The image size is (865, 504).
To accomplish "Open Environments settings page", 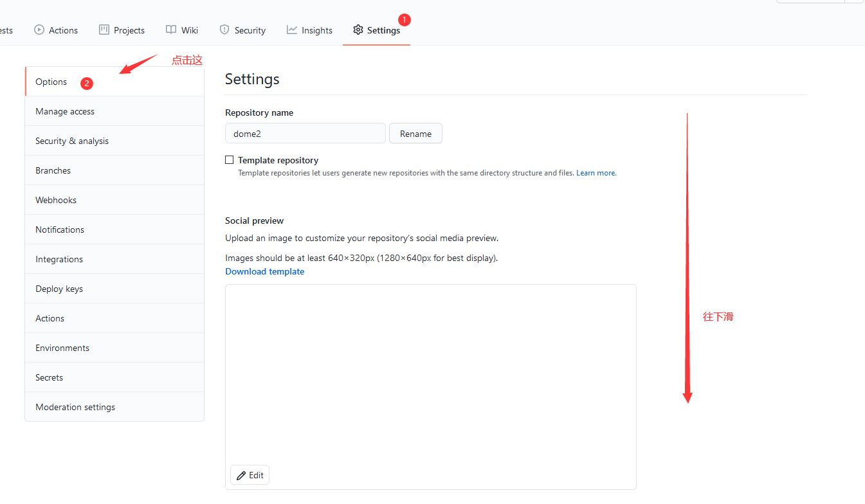I will coord(114,348).
